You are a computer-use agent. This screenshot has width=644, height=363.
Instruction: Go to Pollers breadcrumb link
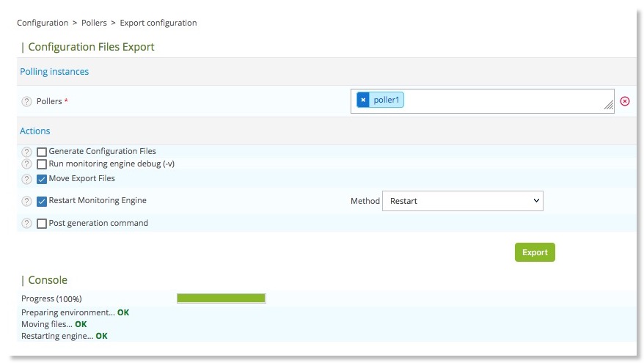94,23
